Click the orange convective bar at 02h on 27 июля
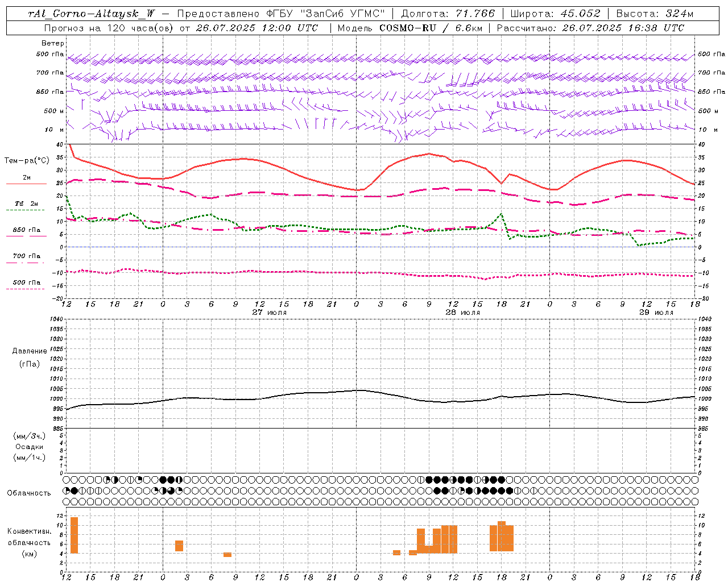 tap(179, 546)
